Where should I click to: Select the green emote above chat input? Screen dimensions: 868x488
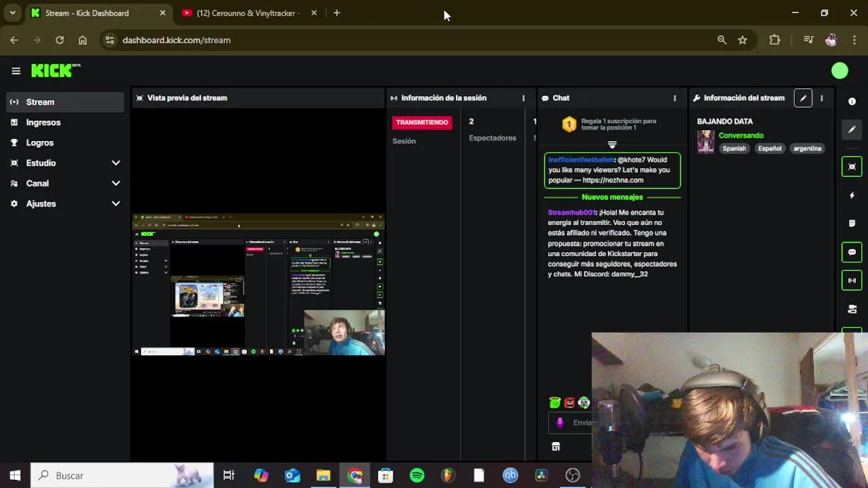click(555, 403)
